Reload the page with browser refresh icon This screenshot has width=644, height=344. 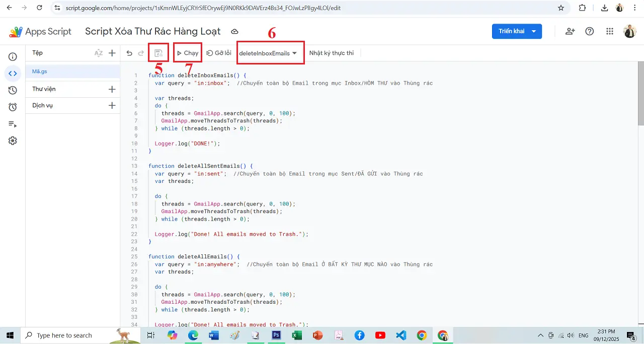[x=40, y=8]
